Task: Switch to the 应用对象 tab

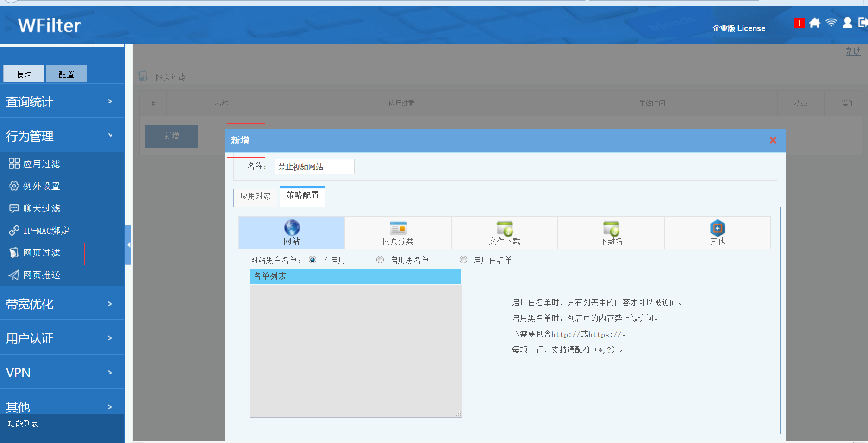Action: pyautogui.click(x=256, y=196)
